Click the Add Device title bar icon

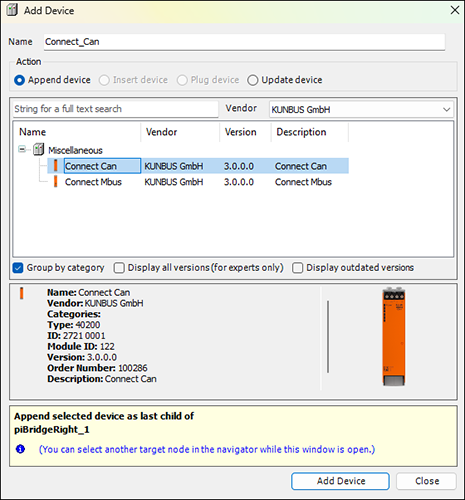click(x=12, y=10)
